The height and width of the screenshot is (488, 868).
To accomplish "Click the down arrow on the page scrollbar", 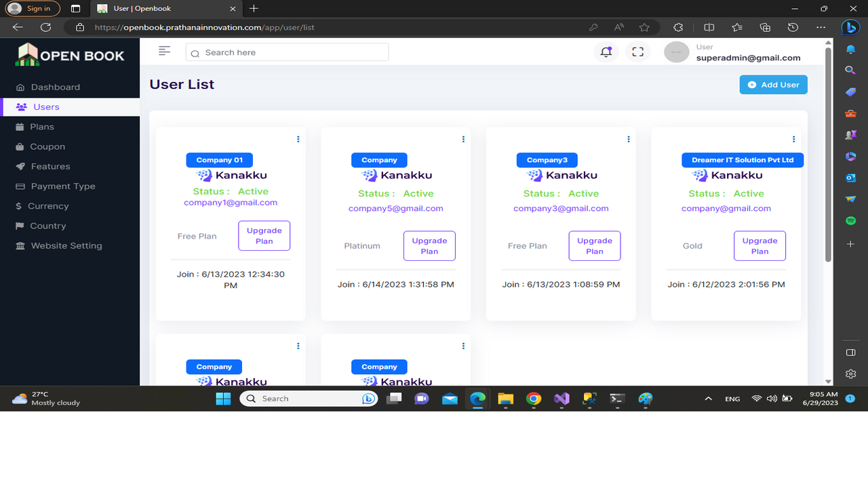I will (x=828, y=381).
